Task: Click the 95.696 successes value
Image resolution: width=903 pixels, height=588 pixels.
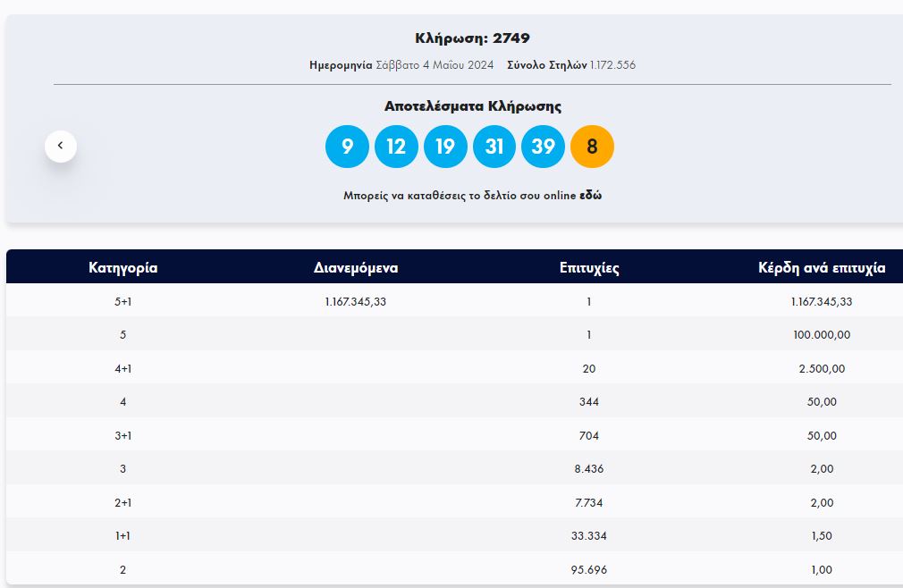Action: coord(589,570)
